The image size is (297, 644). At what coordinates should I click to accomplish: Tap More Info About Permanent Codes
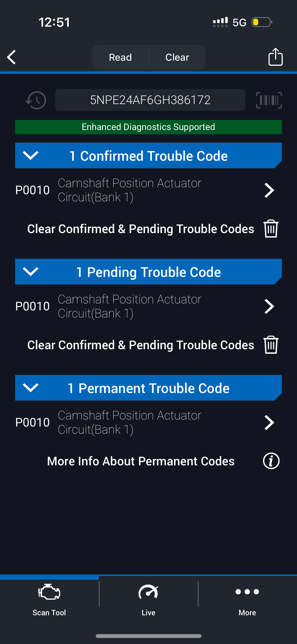[x=141, y=461]
